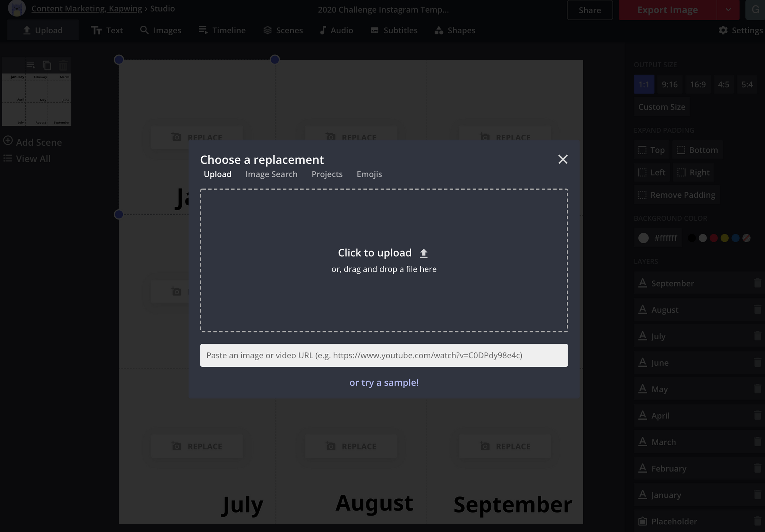Toggle Top padding expansion
The image size is (765, 532).
pyautogui.click(x=651, y=150)
